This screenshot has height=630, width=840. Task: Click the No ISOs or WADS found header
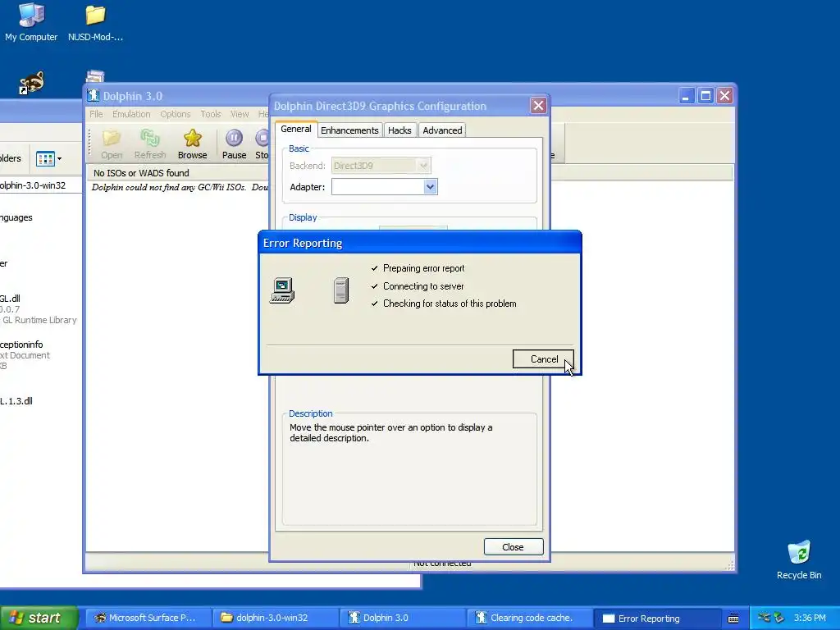[141, 173]
